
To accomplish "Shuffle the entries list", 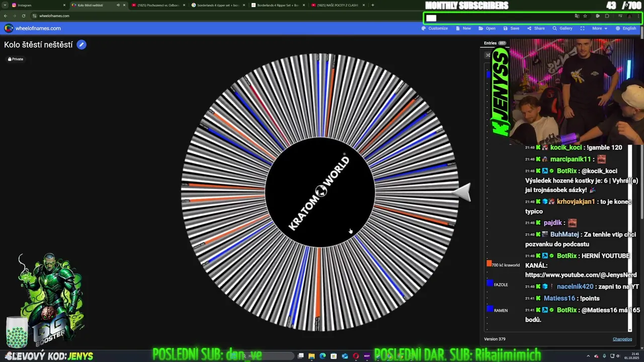I will [x=488, y=55].
